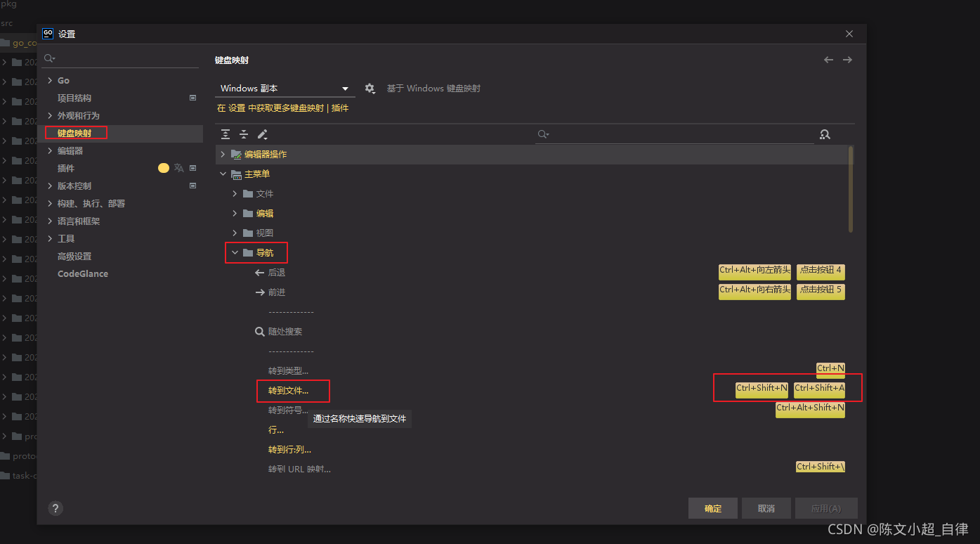
Task: Select CodeGlance in settings sidebar
Action: tap(122, 273)
